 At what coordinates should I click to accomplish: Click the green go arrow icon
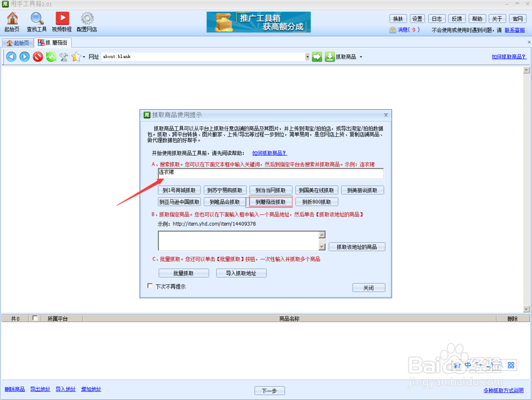point(317,56)
